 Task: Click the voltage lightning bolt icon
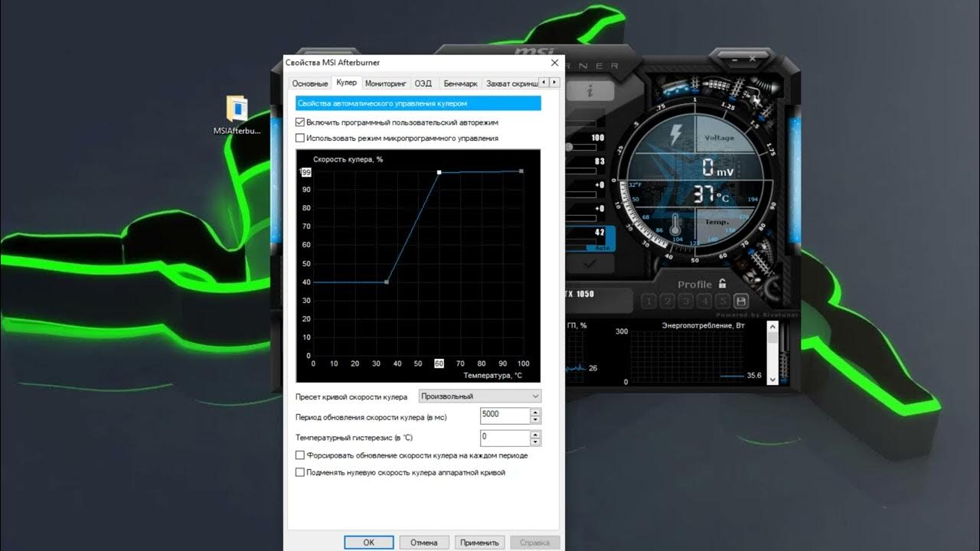pos(676,136)
